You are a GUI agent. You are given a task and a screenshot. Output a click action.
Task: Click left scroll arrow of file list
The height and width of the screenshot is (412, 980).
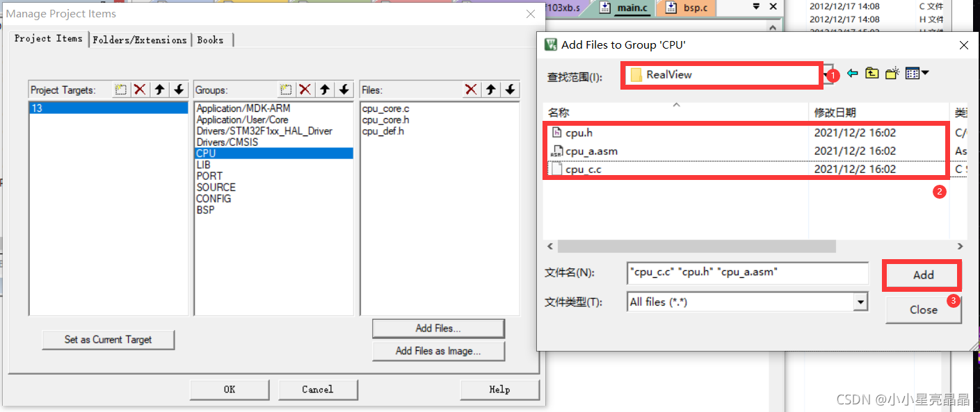550,246
